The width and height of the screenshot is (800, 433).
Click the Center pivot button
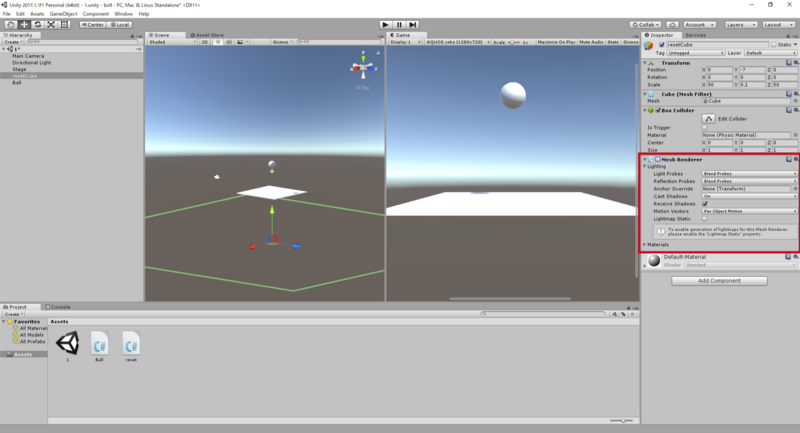[92, 24]
